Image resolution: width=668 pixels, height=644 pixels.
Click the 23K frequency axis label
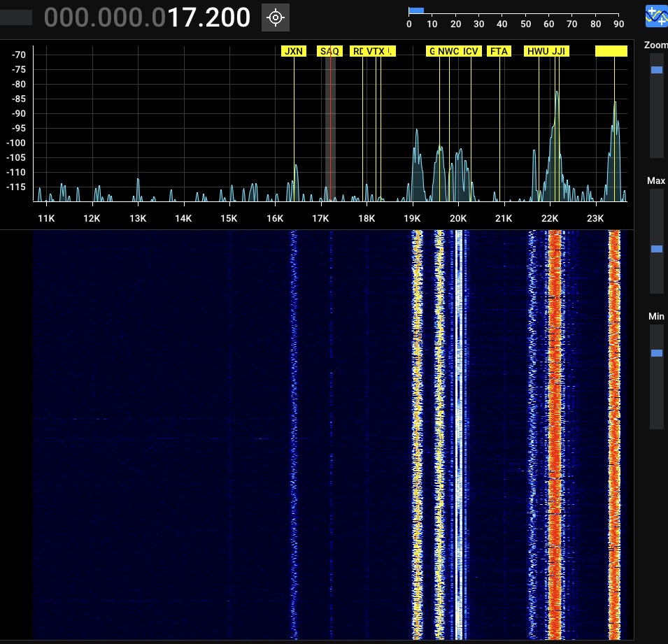[595, 218]
